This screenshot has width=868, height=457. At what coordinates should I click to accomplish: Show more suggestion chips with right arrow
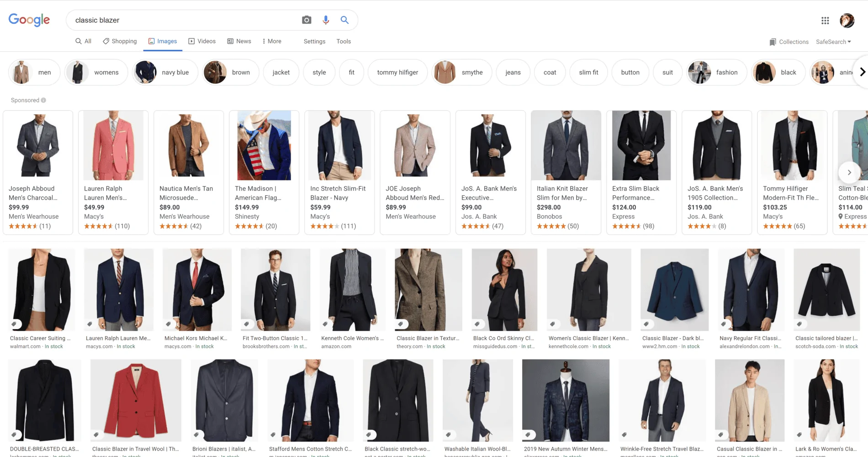click(x=862, y=72)
